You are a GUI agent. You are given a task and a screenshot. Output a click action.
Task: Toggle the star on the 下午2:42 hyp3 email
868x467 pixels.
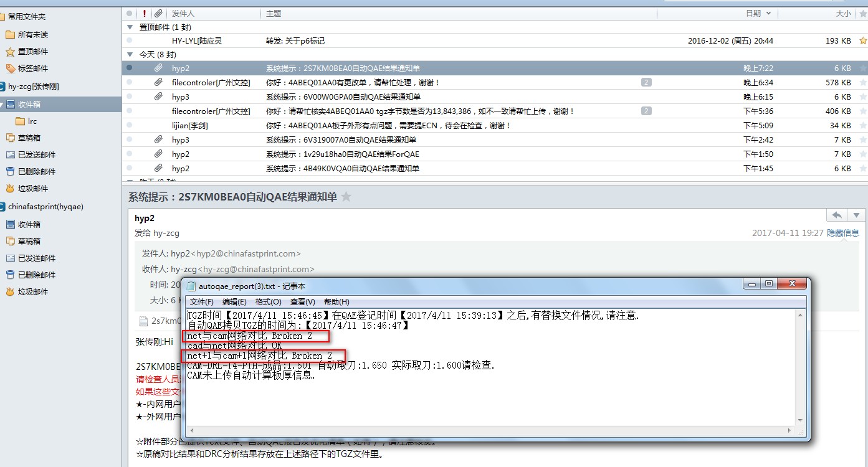pos(863,139)
